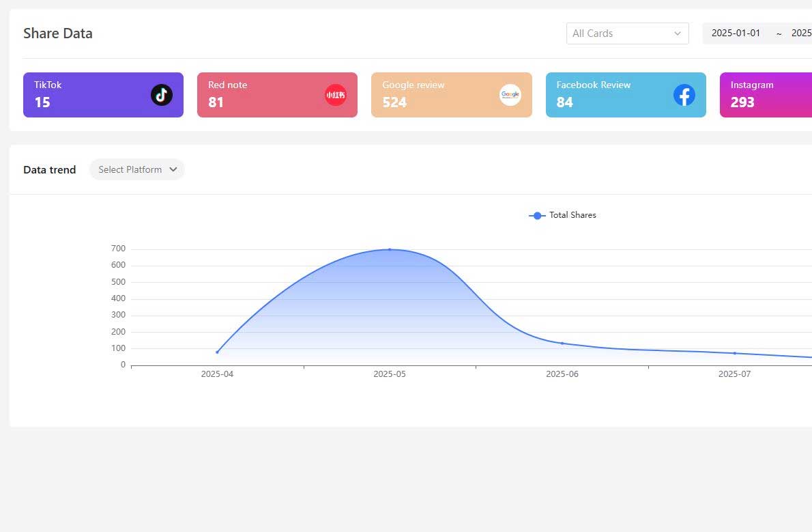812x532 pixels.
Task: Click the 2025-06 axis label
Action: [x=562, y=374]
